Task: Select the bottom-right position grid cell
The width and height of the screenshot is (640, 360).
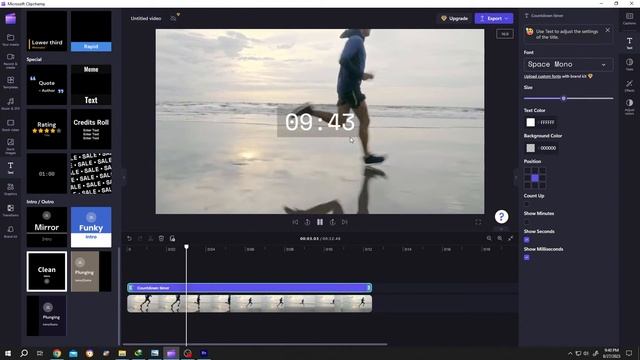Action: tap(542, 186)
